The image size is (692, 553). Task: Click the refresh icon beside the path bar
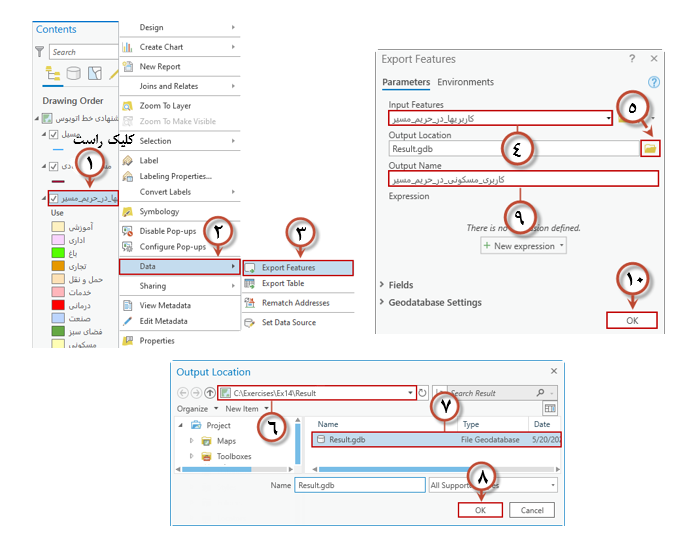[x=423, y=394]
